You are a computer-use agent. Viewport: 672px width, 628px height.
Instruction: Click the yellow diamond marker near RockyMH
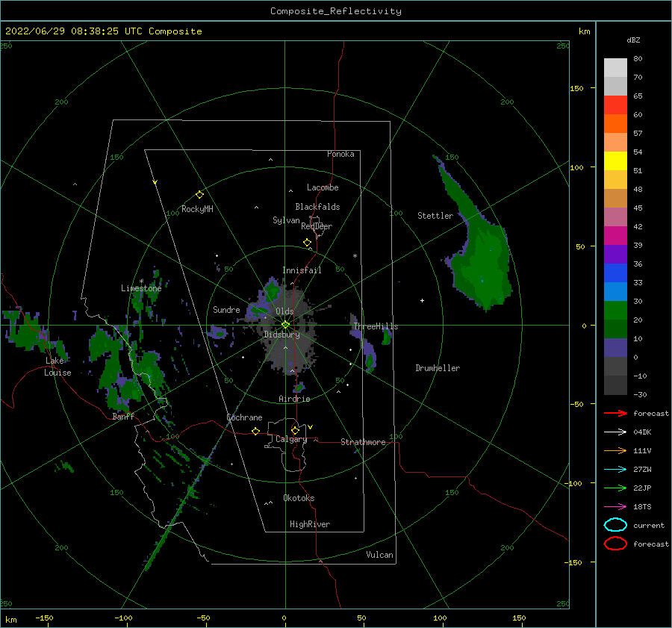click(199, 195)
